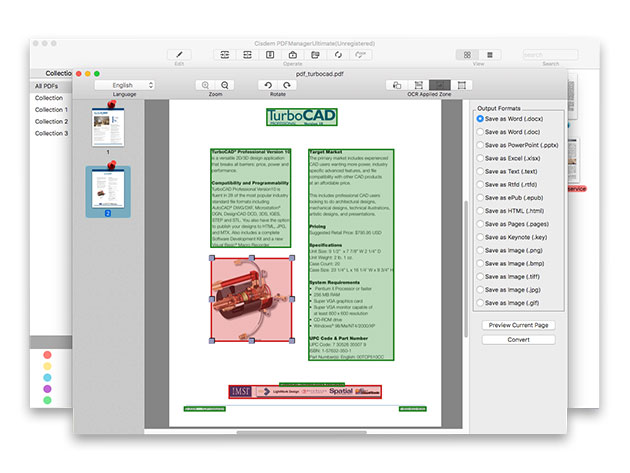The image size is (630, 473).
Task: Click the red pin on page 1 thumbnail
Action: pyautogui.click(x=112, y=104)
